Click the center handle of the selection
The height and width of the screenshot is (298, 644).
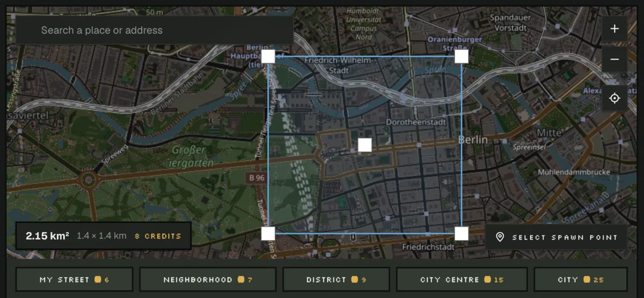[x=365, y=145]
